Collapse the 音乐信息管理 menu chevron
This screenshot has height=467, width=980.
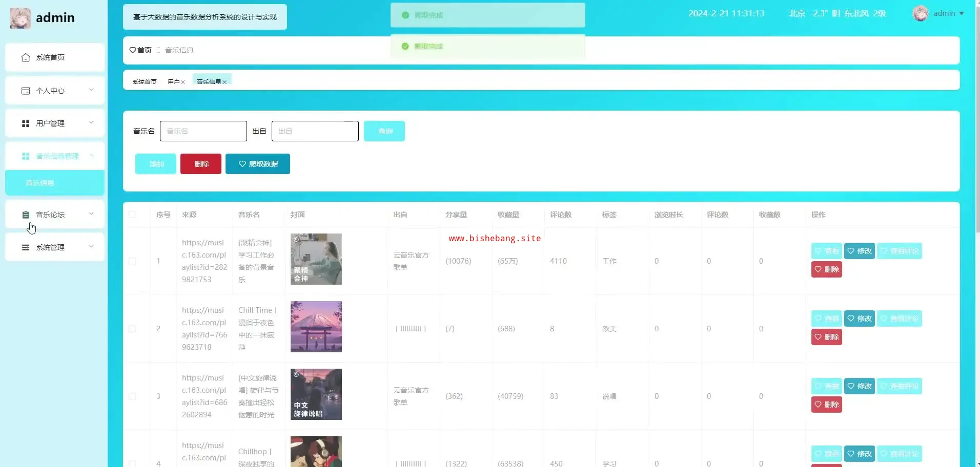point(91,156)
